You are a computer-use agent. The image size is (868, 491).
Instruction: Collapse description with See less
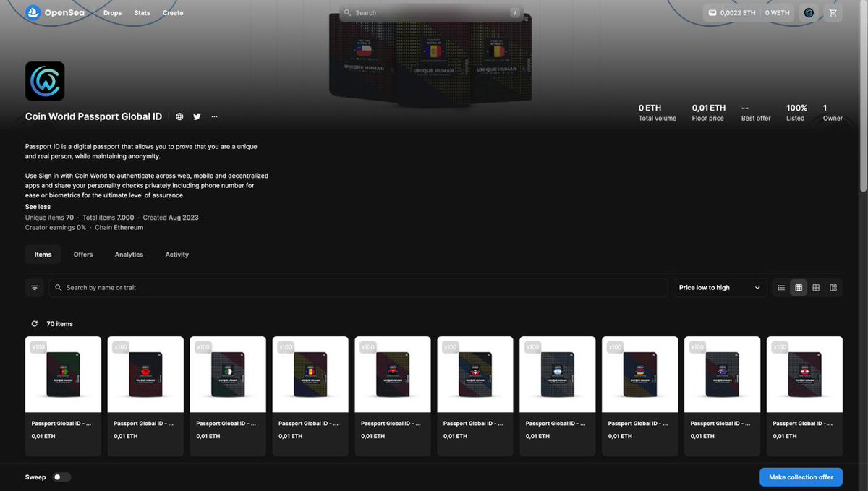click(x=38, y=207)
